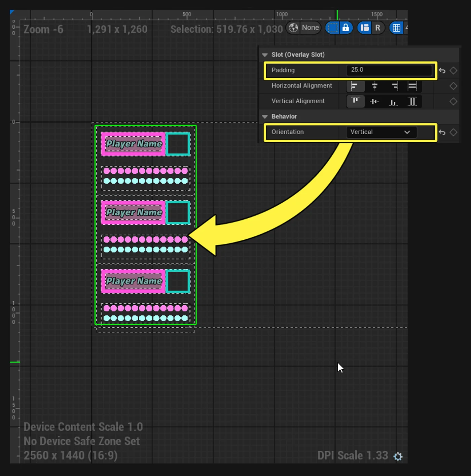Click the 'Padding' property label
471x476 pixels.
click(283, 70)
